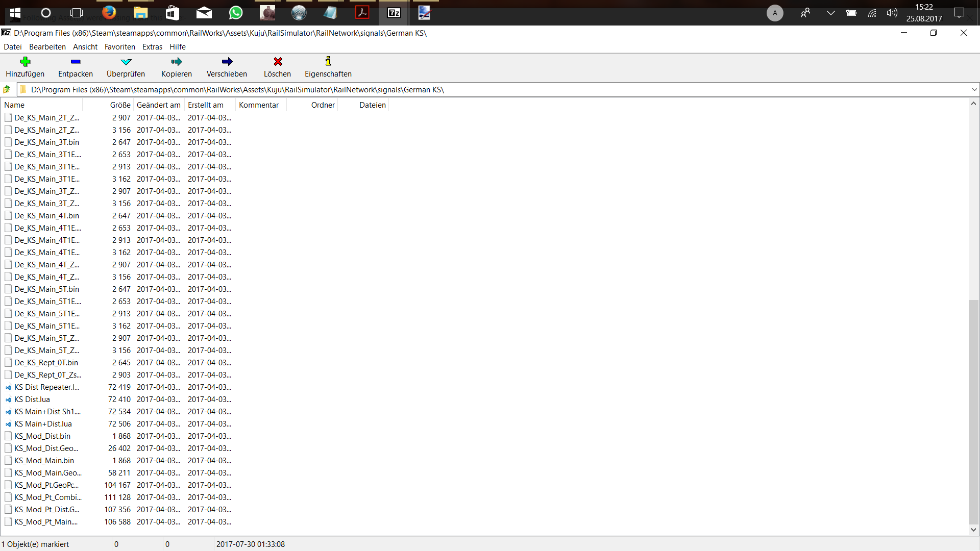The height and width of the screenshot is (551, 980).
Task: Open the Favoriten menu
Action: 119,47
